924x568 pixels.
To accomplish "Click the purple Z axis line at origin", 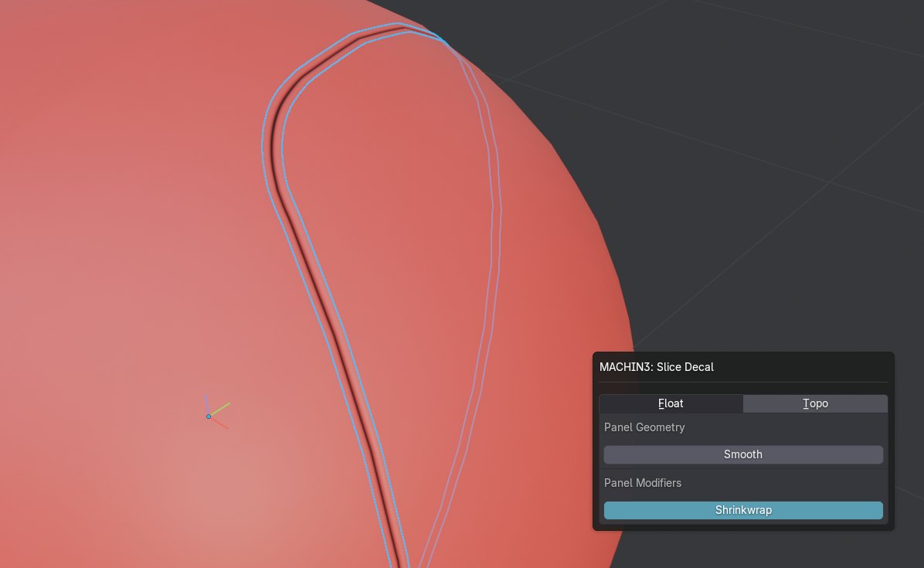I will click(x=207, y=403).
